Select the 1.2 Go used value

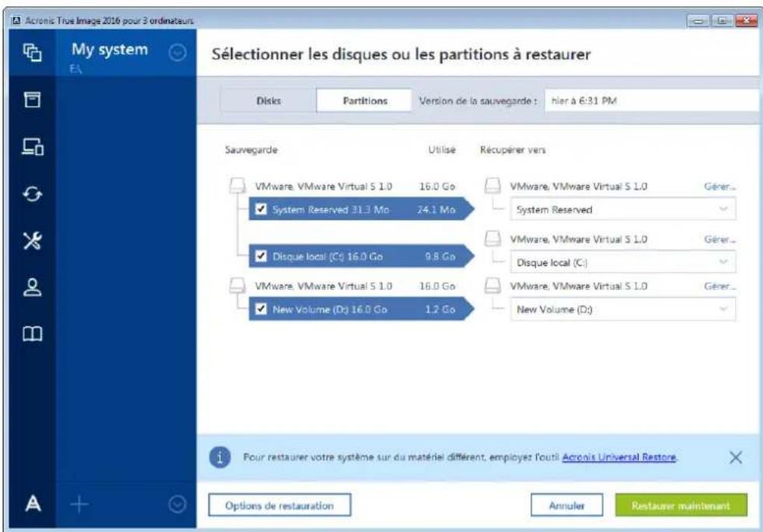point(440,309)
